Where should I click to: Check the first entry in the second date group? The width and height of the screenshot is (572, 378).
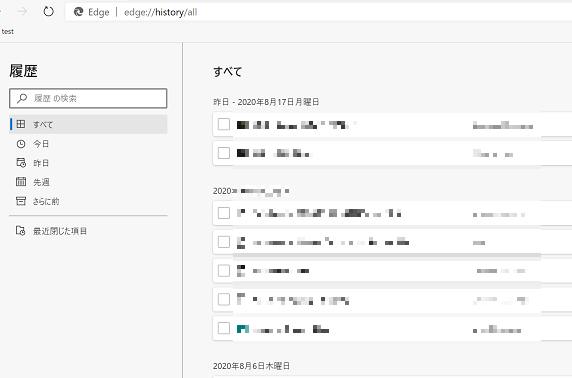point(224,213)
